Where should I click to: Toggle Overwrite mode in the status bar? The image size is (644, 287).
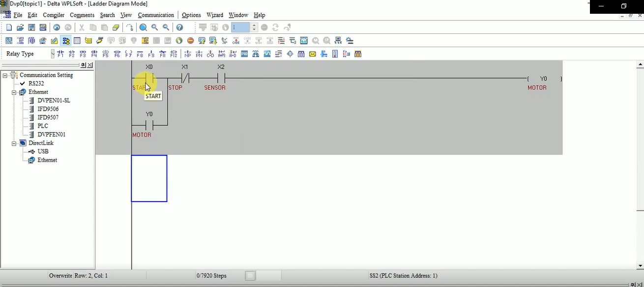[x=60, y=275]
